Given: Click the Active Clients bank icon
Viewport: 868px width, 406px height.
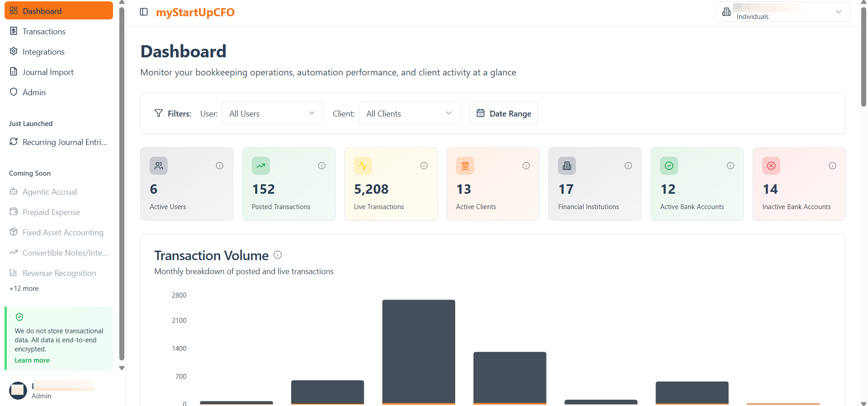Looking at the screenshot, I should coord(465,166).
